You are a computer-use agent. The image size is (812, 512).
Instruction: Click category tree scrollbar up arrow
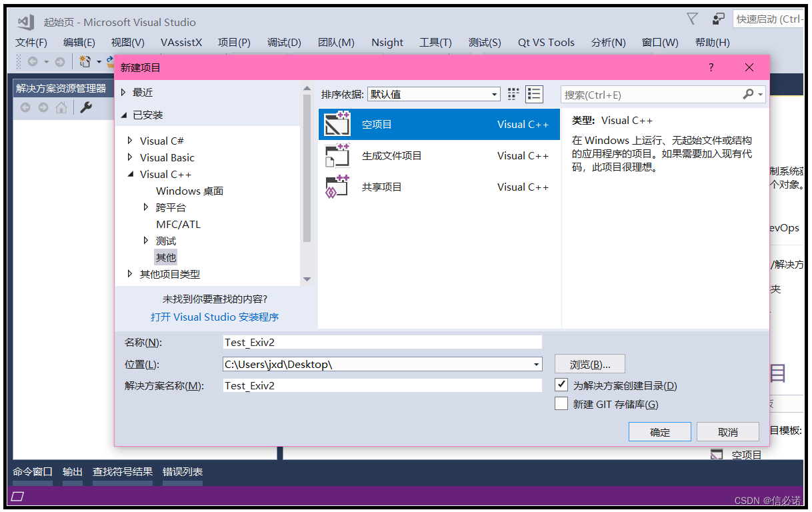pyautogui.click(x=307, y=89)
